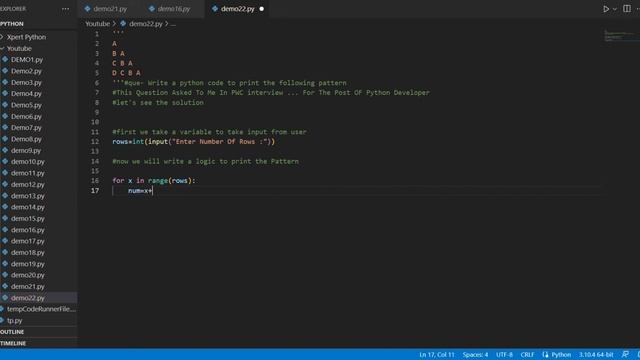The image size is (640, 360).
Task: Close unsaved demo22.py tab dot
Action: pos(262,9)
